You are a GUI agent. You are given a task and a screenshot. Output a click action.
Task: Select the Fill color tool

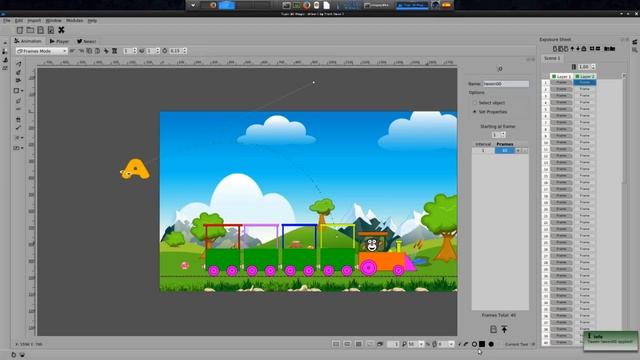[18, 120]
